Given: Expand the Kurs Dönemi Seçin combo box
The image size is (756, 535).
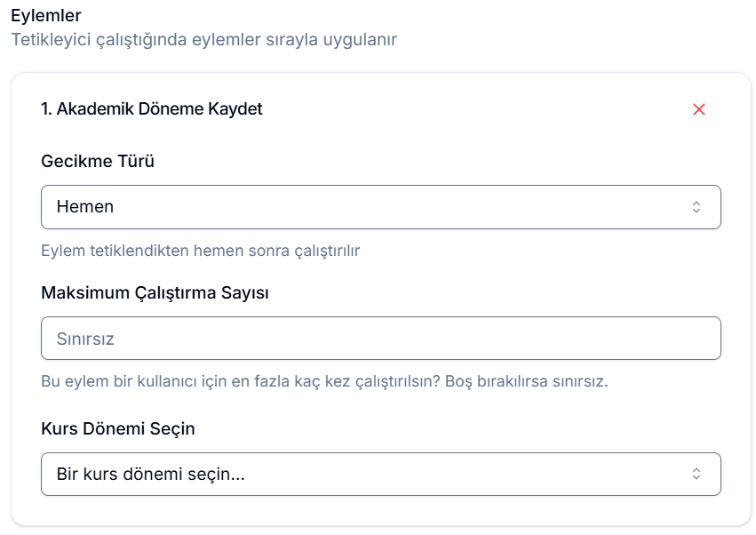Looking at the screenshot, I should [x=380, y=474].
